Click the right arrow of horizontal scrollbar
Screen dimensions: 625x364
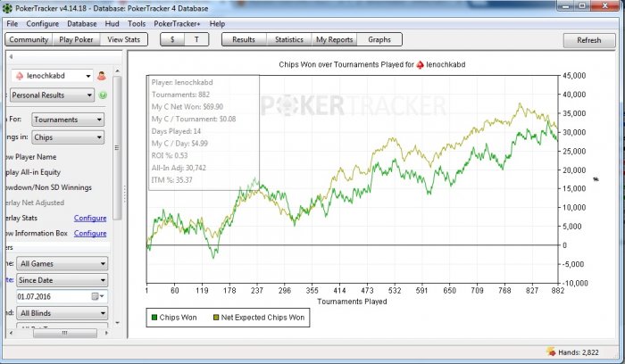[106, 333]
